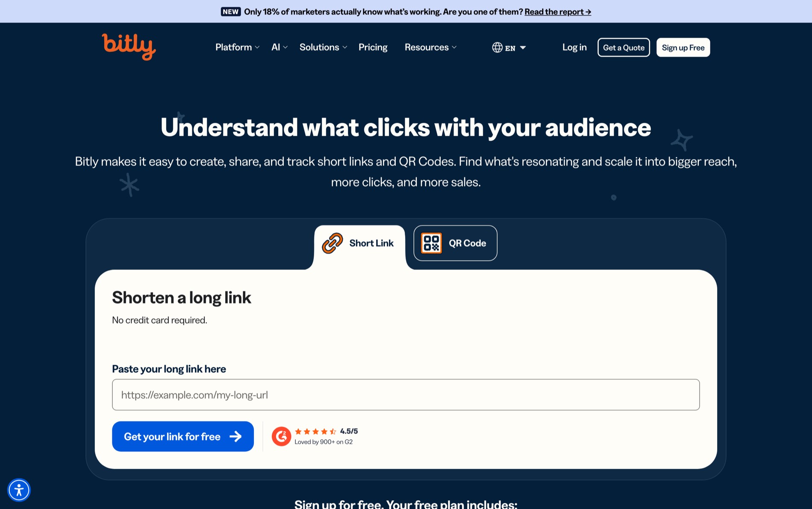Click the Bitly logo
Viewport: 812px width, 509px height.
click(129, 47)
